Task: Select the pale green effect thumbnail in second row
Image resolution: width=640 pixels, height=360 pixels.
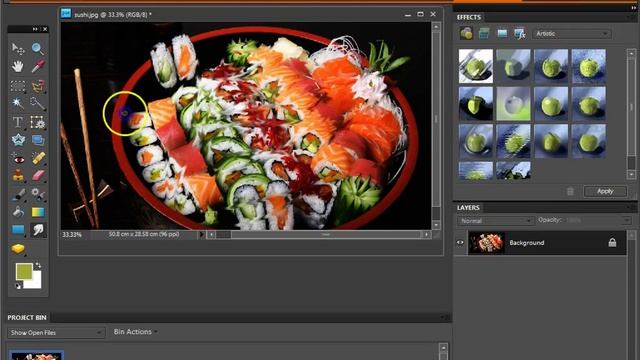Action: click(x=513, y=104)
